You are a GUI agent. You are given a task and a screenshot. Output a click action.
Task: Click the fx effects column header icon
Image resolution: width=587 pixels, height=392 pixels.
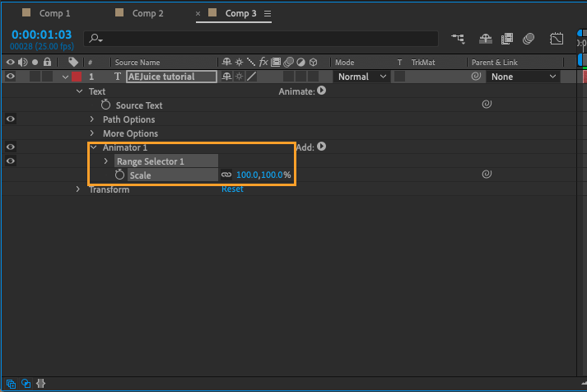[x=263, y=62]
